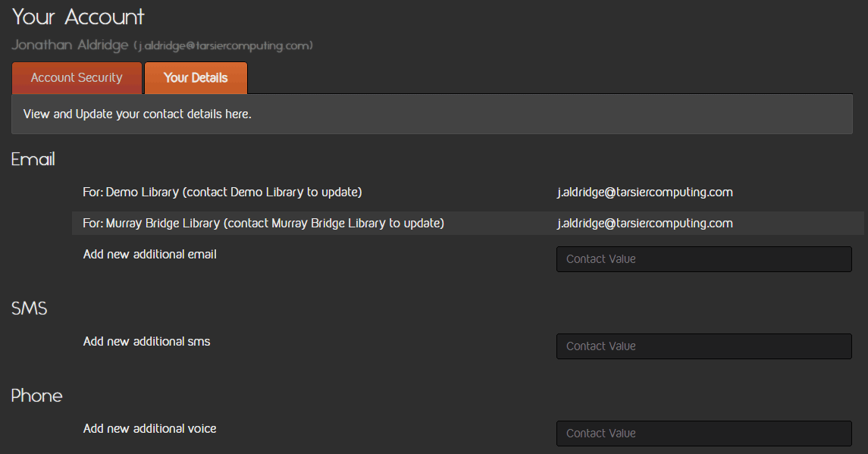Click the Phone voice Contact Value field
This screenshot has height=454, width=868.
pos(703,434)
